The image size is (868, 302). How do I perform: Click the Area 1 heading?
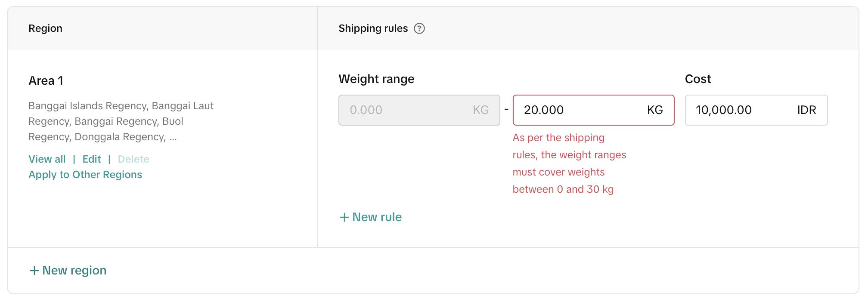tap(46, 81)
